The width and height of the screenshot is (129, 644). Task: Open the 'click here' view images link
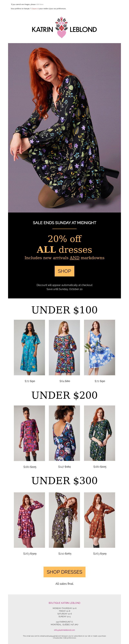[x=40, y=5]
